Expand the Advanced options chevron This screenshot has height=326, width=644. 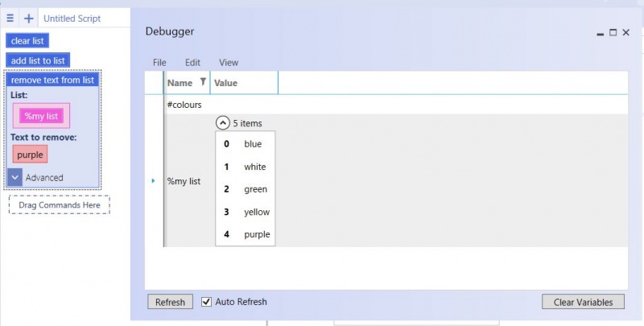pos(14,177)
